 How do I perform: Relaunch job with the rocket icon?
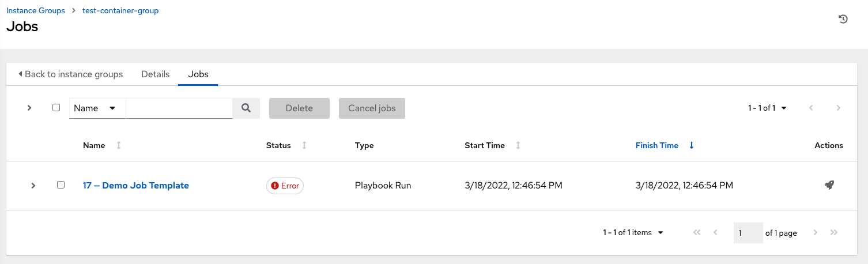(829, 185)
